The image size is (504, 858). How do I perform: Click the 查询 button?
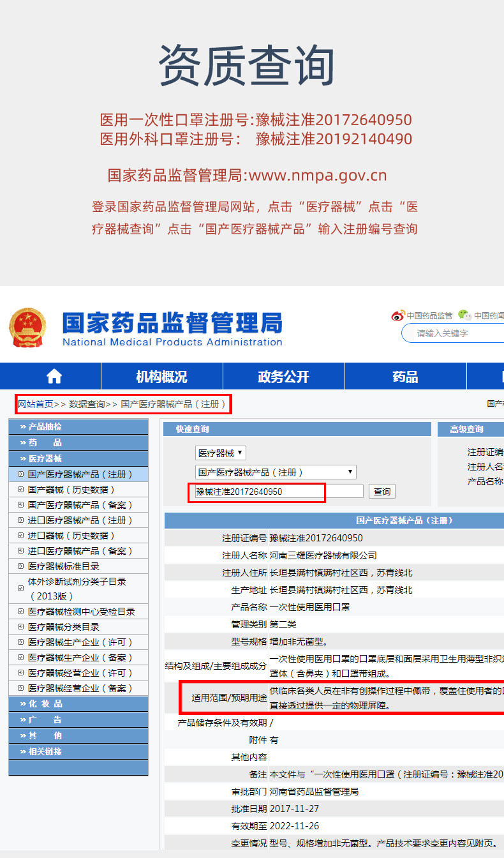pos(382,492)
